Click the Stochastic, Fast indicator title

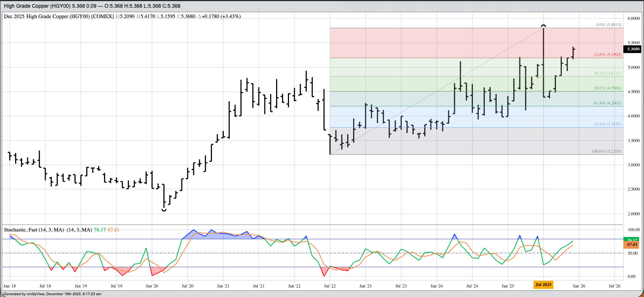[48, 230]
